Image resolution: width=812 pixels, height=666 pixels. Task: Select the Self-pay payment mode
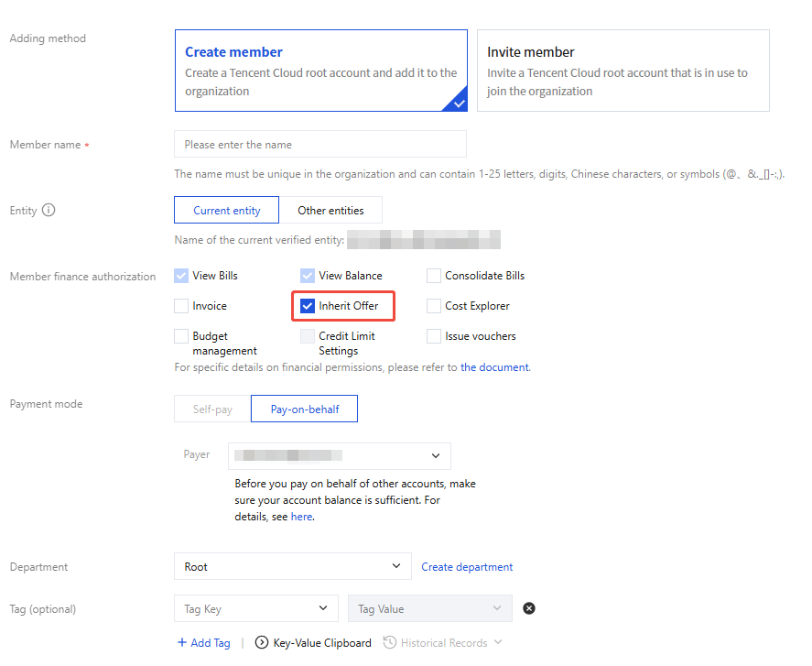[212, 409]
